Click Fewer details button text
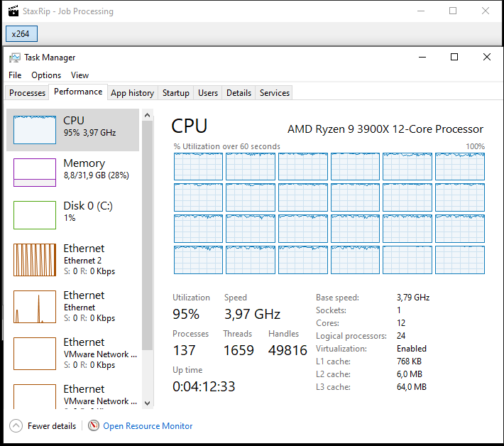The height and width of the screenshot is (446, 504). point(52,425)
